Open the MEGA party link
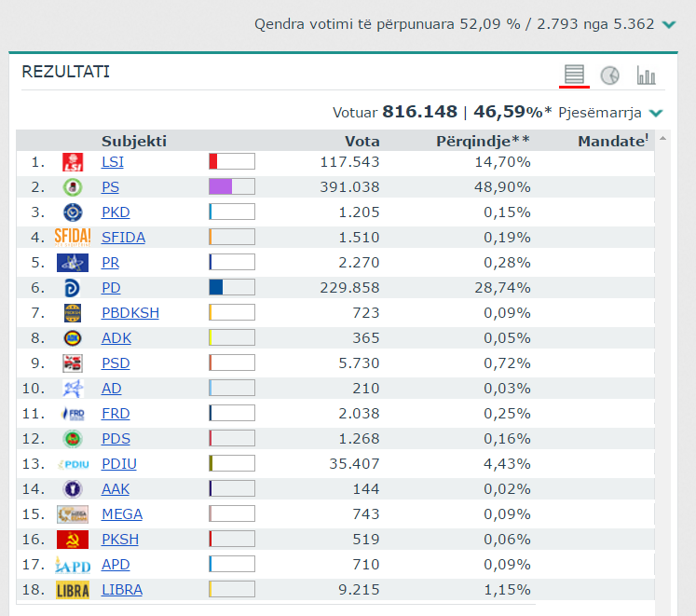Screen dimensions: 696x616 point(122,514)
